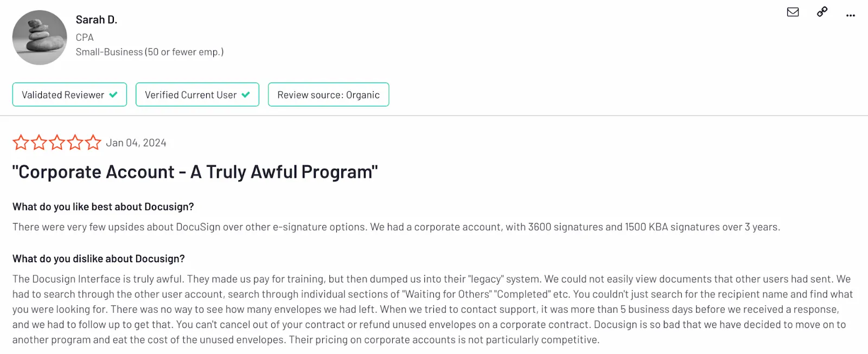This screenshot has height=354, width=868.
Task: Toggle the Verified Current User badge
Action: (197, 94)
